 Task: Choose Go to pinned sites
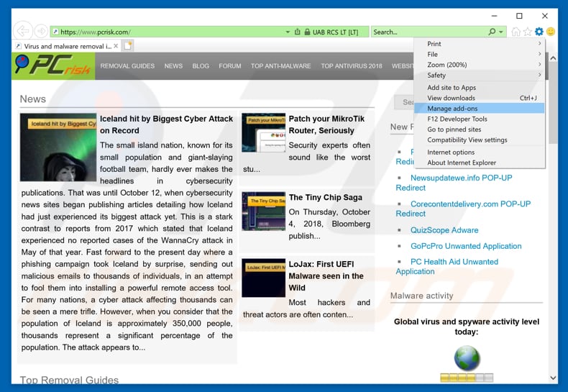479,129
